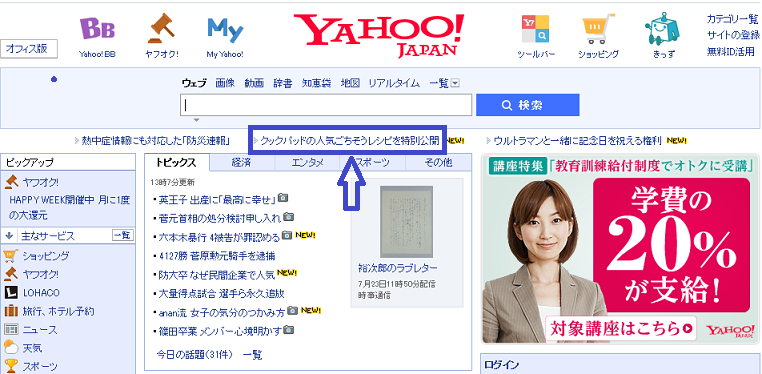Screen dimensions: 762x374
Task: Open the 裕次郎のラブレター thumbnail image
Action: (406, 221)
